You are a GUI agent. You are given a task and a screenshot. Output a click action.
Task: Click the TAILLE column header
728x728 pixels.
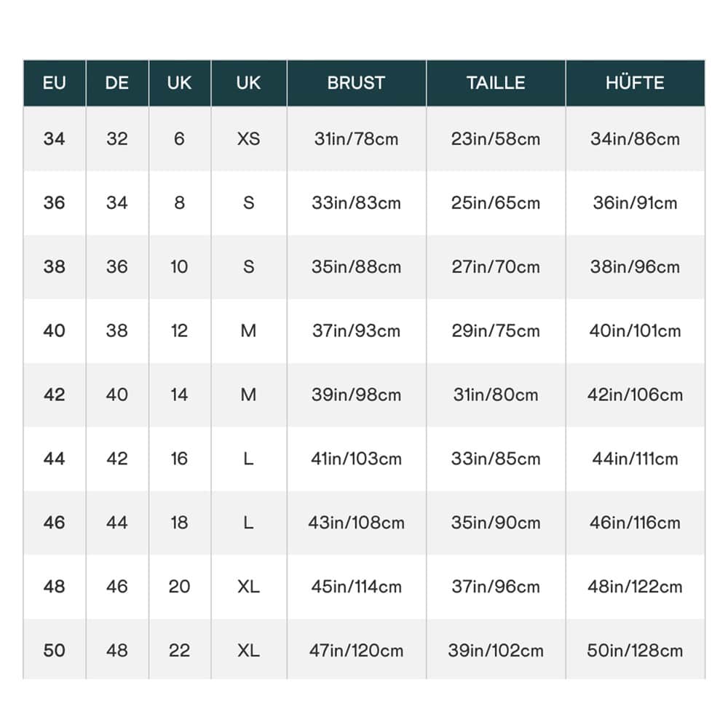496,83
